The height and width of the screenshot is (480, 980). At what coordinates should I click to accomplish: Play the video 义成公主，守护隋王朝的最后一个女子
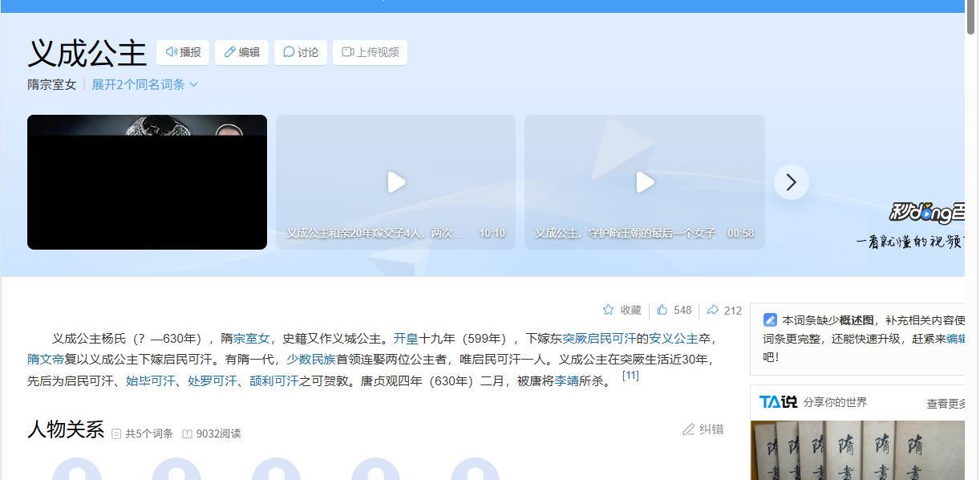point(644,182)
